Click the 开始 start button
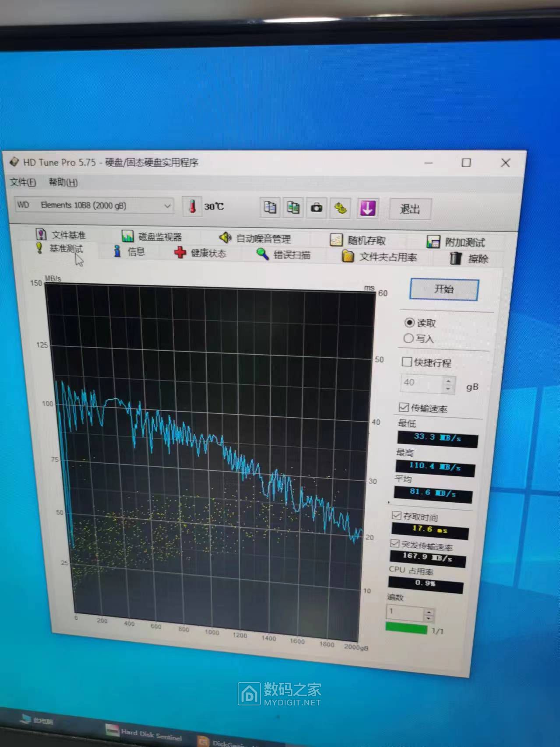This screenshot has height=747, width=560. click(444, 289)
